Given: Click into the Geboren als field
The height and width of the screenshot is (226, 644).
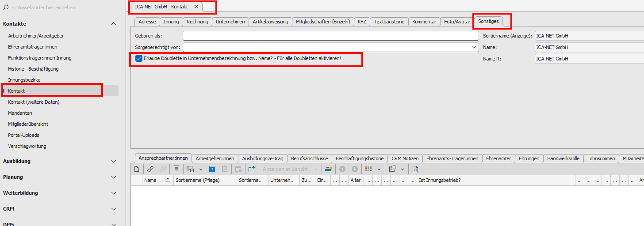Looking at the screenshot, I should tap(331, 36).
